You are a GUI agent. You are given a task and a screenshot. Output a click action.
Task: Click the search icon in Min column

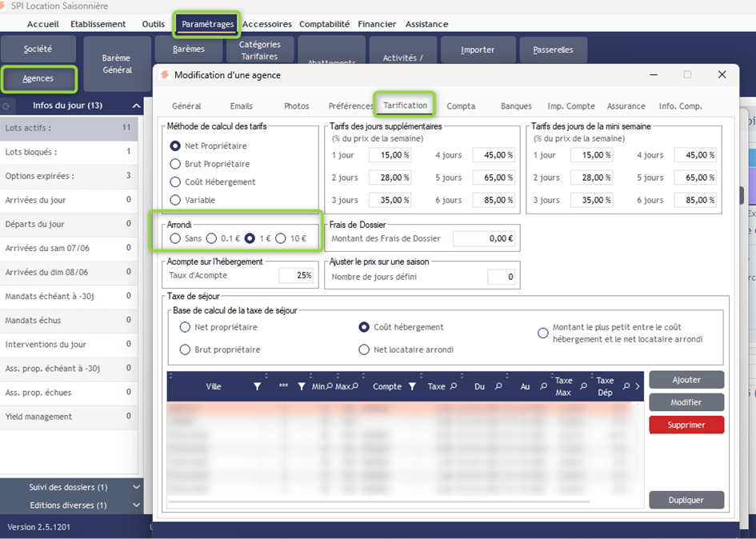329,387
